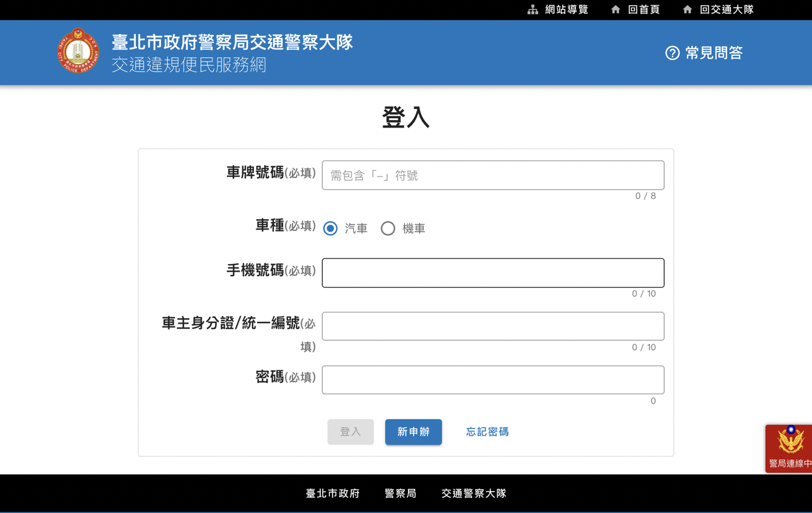Viewport: 812px width, 513px height.
Task: Open the 回交通大隊 link
Action: click(x=726, y=10)
